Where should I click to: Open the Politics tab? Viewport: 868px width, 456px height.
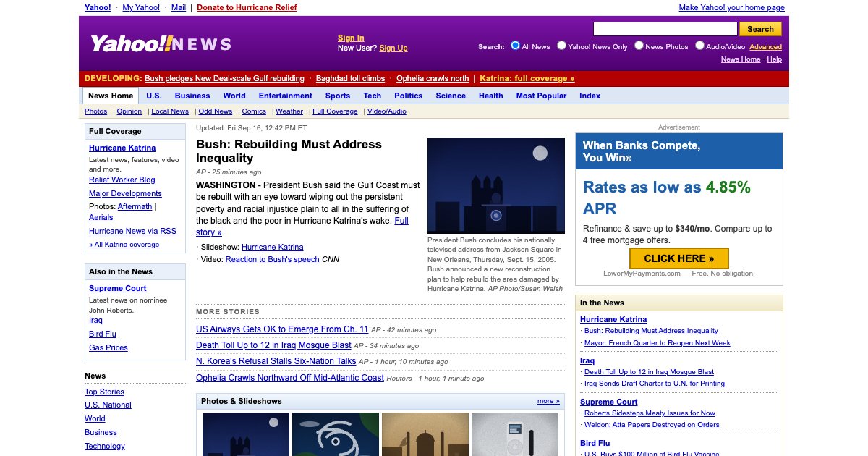pyautogui.click(x=409, y=96)
